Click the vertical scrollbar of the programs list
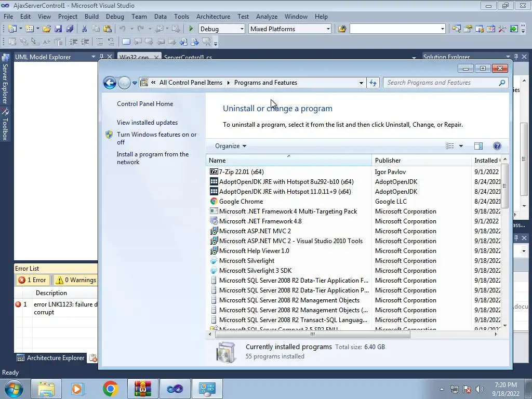 pos(505,186)
